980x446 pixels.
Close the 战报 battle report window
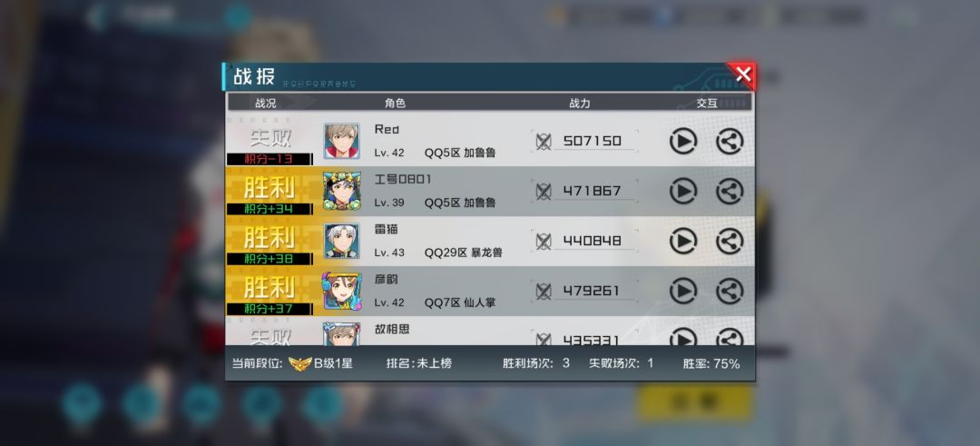(x=742, y=75)
